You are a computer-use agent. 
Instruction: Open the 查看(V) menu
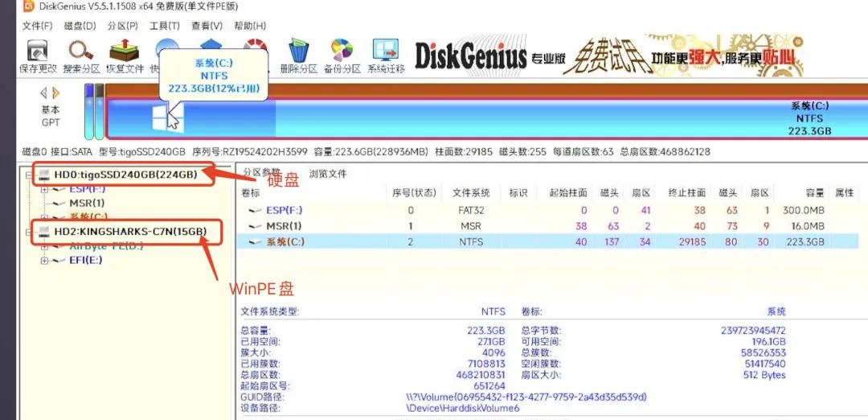point(207,26)
